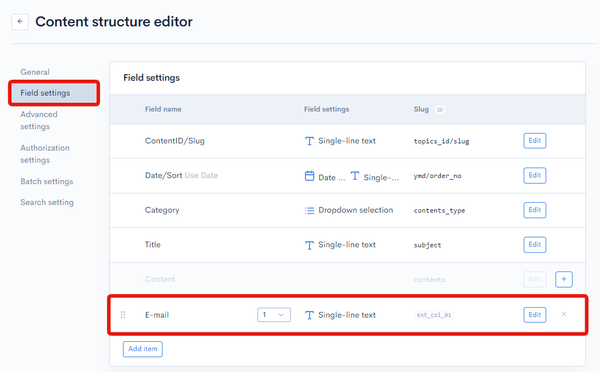The height and width of the screenshot is (372, 600).
Task: Click the plus icon in Content row
Action: pos(564,279)
